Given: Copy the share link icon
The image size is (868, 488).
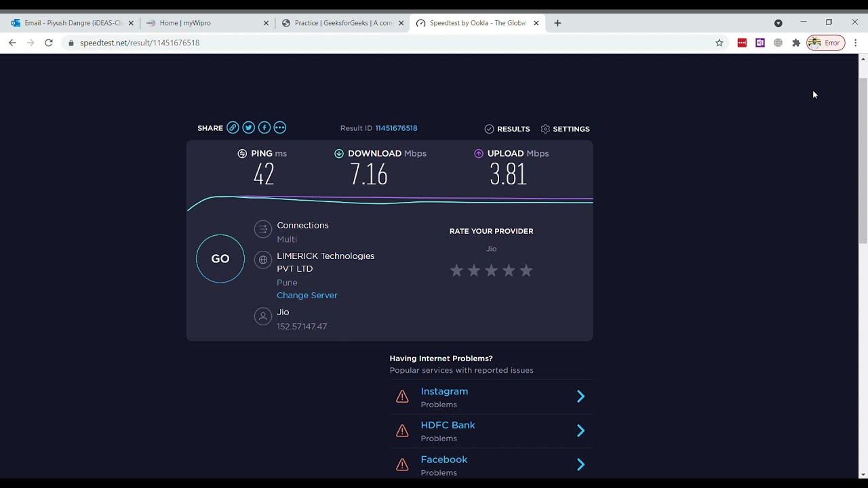Looking at the screenshot, I should click(233, 127).
